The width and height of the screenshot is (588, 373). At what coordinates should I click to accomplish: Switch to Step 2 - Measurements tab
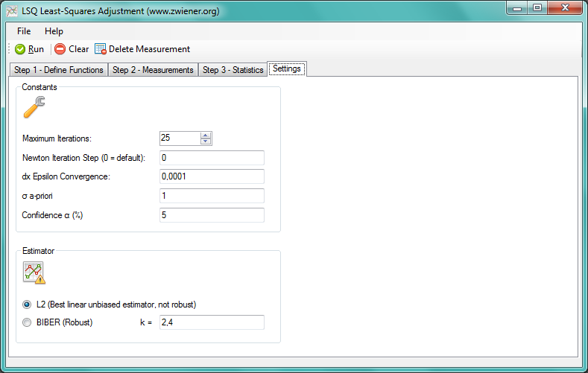click(x=153, y=70)
